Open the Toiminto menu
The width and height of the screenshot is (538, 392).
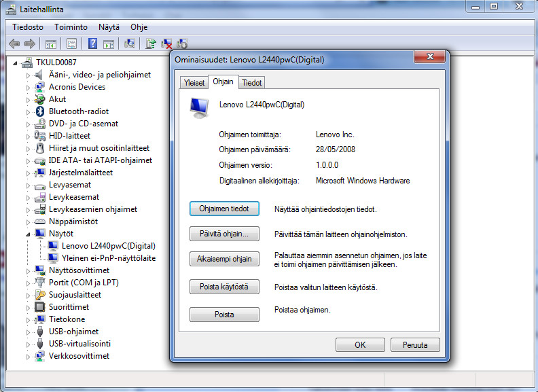(71, 27)
